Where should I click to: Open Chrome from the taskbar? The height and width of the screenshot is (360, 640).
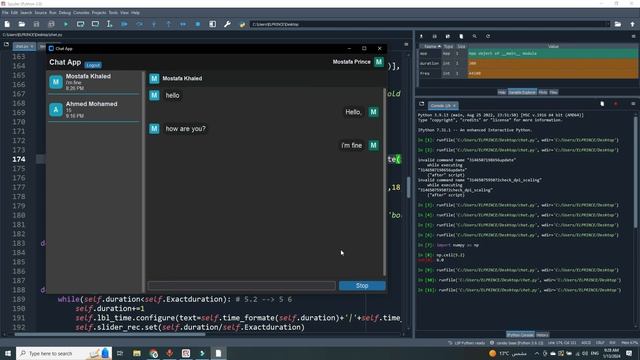click(x=153, y=353)
